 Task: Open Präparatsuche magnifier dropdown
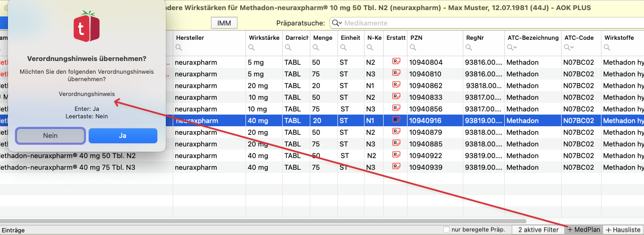pyautogui.click(x=336, y=23)
